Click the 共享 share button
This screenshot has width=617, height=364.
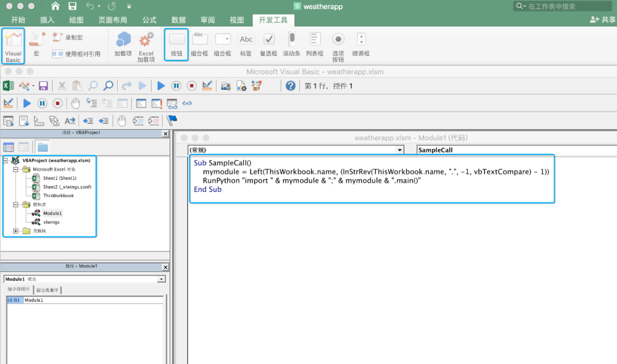point(603,19)
